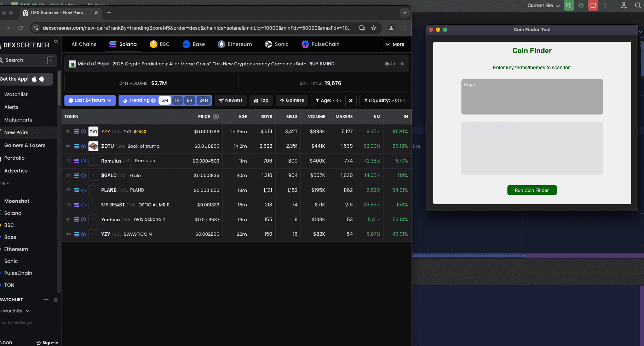644x346 pixels.
Task: Reload the DEX Screener page
Action: [x=21, y=28]
